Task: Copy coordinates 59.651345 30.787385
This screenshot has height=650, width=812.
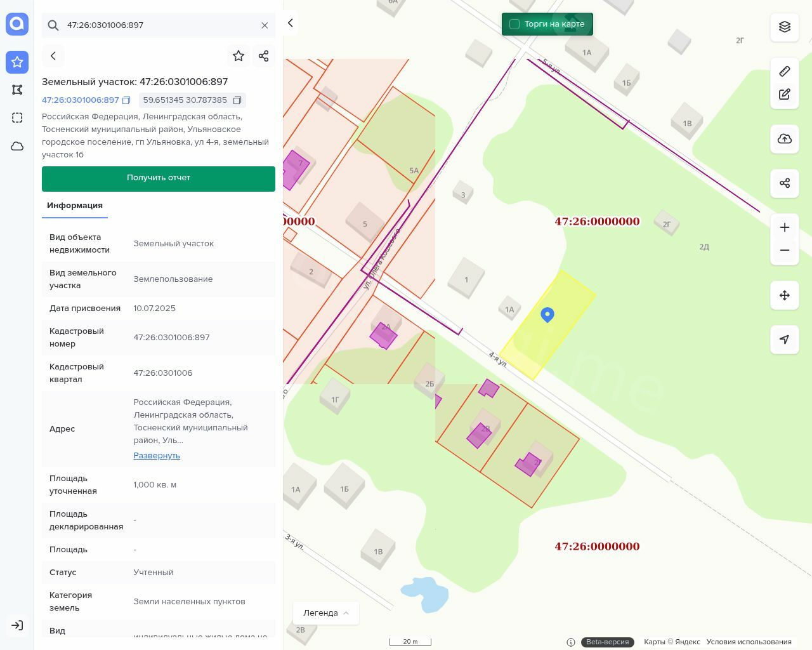Action: [x=237, y=100]
